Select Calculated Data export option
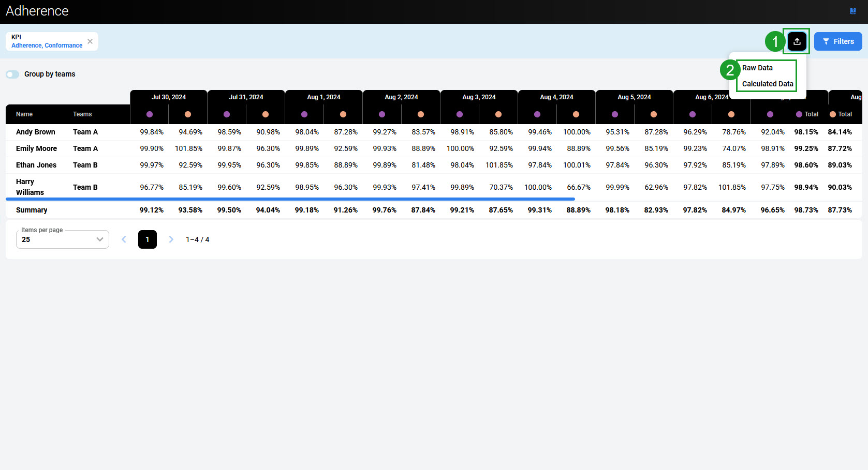Image resolution: width=868 pixels, height=470 pixels. pyautogui.click(x=767, y=84)
